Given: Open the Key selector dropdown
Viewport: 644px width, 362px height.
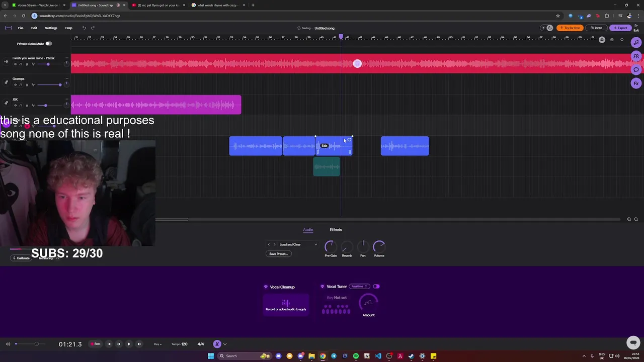Looking at the screenshot, I should coord(158,344).
